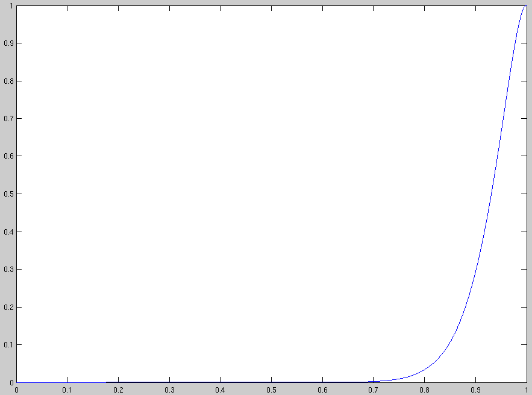Screen dimensions: 532x395
Task: Click the x-axis label 0.9
Action: [x=476, y=390]
